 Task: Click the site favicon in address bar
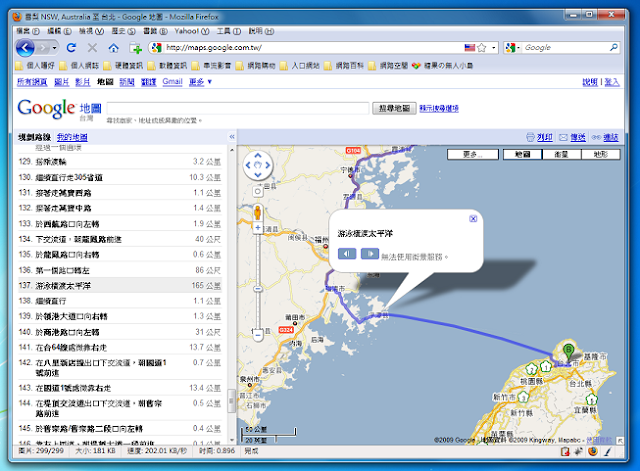(x=157, y=48)
